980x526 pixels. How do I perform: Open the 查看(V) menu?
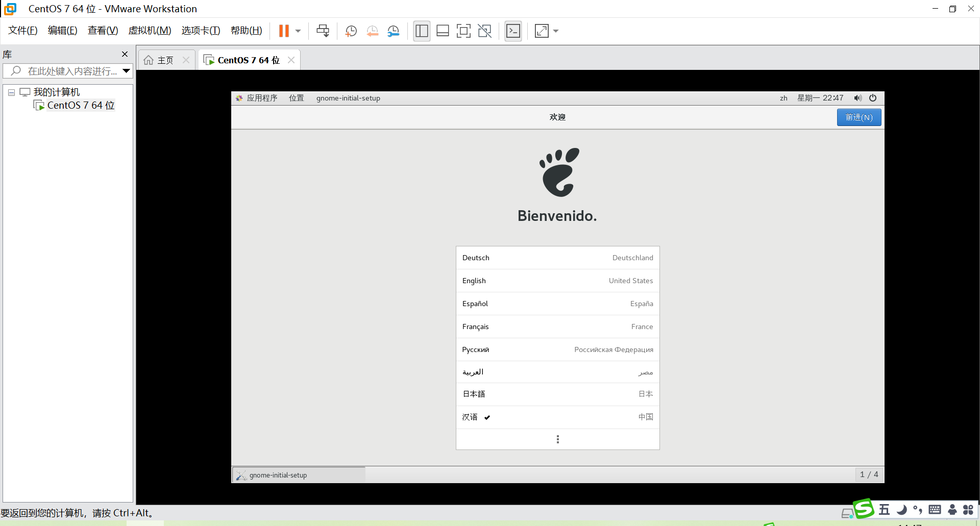point(103,31)
